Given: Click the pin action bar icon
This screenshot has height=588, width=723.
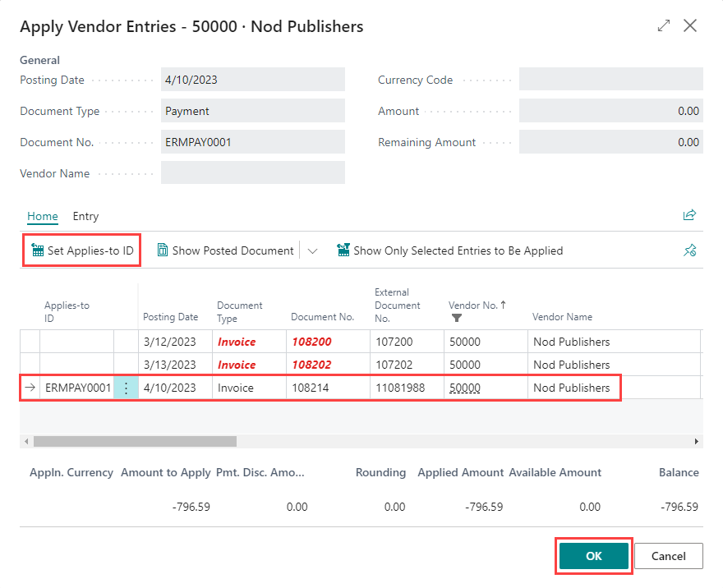Looking at the screenshot, I should coord(690,250).
